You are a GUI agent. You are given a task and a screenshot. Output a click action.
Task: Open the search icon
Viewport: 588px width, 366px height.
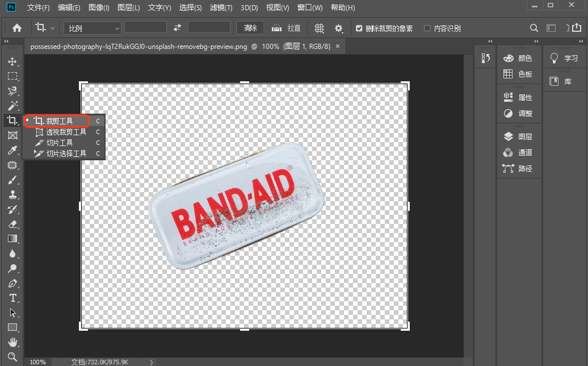534,28
